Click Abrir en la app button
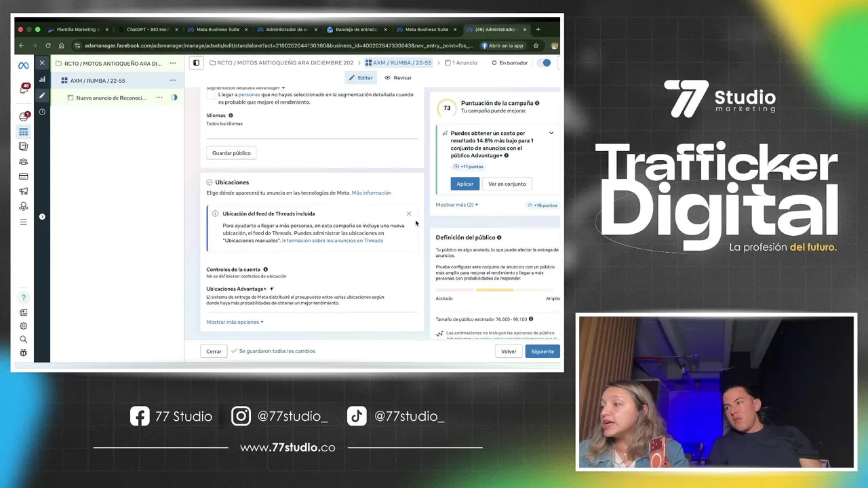The height and width of the screenshot is (488, 868). [502, 45]
